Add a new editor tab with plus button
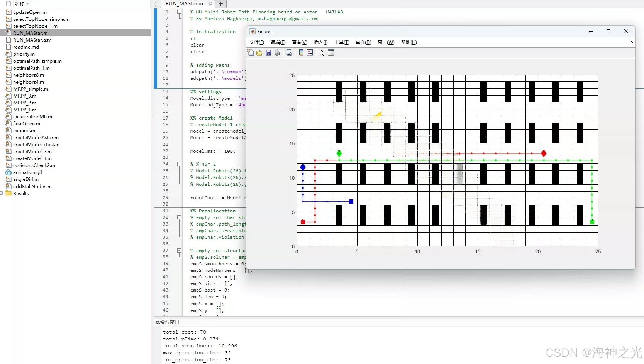This screenshot has height=364, width=644. pyautogui.click(x=221, y=4)
